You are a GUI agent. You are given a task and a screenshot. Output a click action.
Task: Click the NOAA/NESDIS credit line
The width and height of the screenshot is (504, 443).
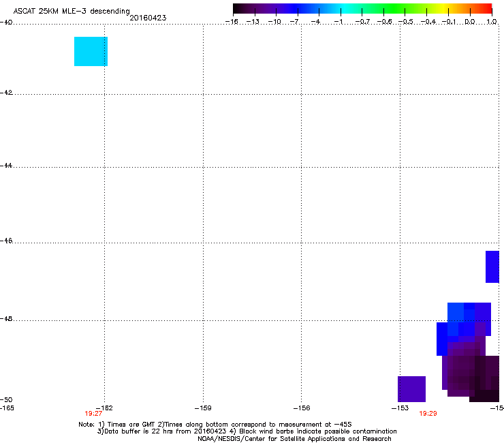(294, 439)
